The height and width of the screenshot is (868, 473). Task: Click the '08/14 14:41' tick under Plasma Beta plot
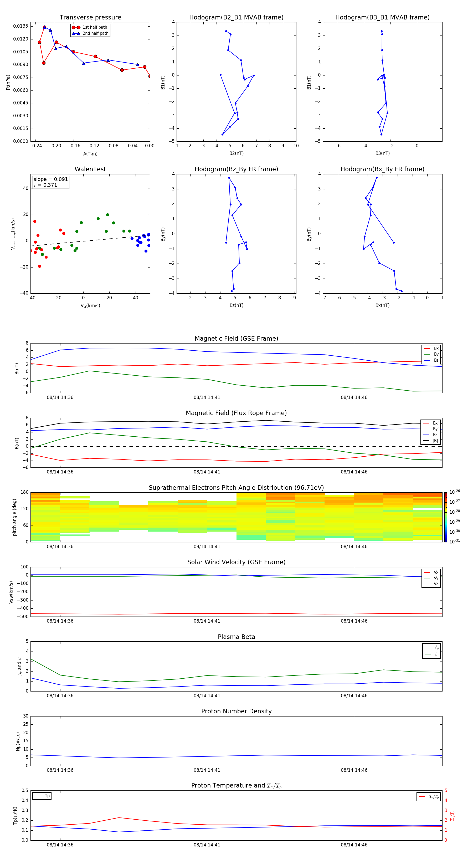[x=207, y=696]
